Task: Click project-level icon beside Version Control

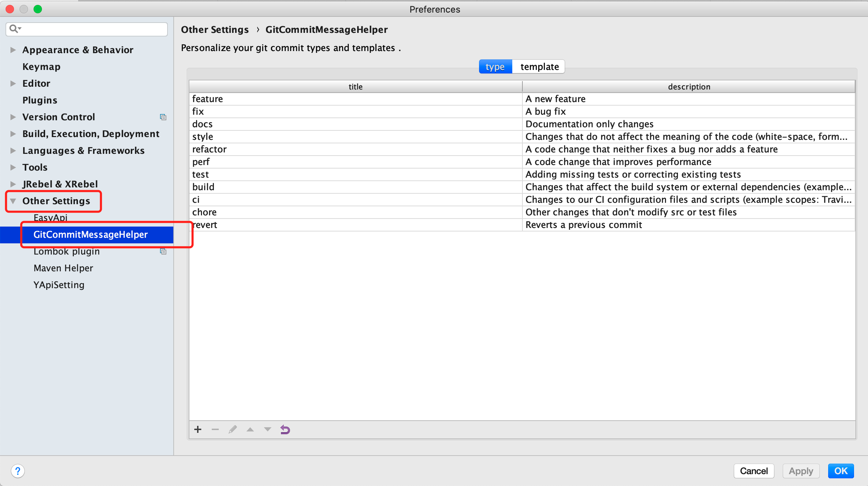Action: point(163,117)
